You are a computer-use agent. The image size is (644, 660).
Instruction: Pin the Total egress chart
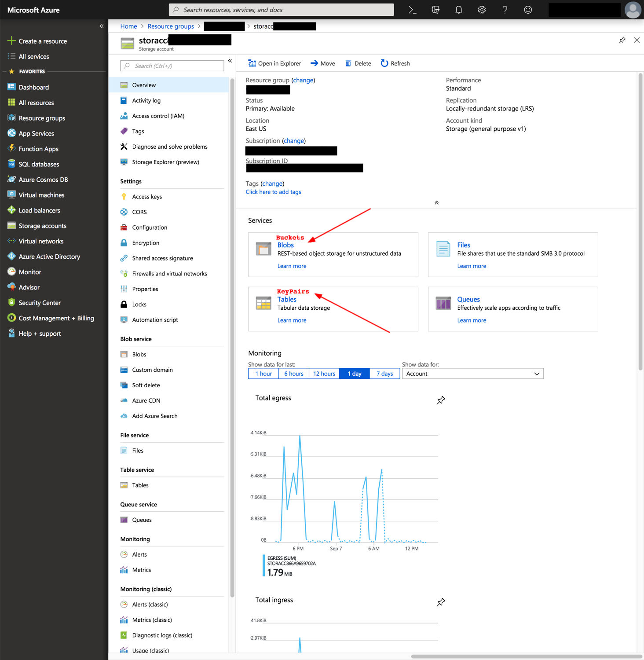point(441,400)
